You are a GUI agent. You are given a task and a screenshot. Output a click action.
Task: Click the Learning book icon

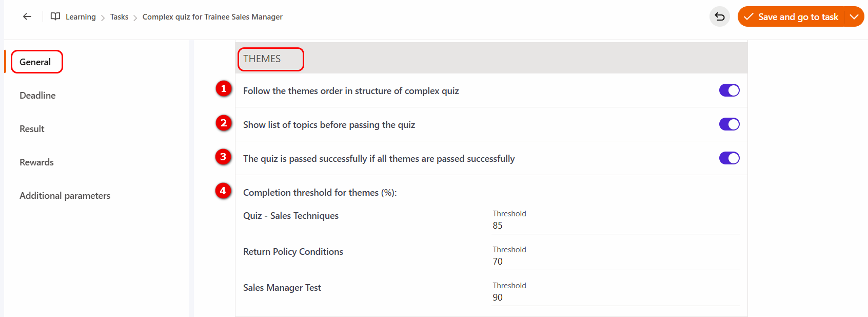55,16
